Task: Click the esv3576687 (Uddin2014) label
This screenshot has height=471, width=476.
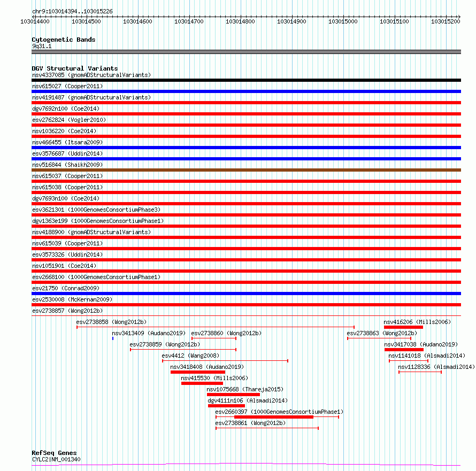Action: [x=67, y=153]
